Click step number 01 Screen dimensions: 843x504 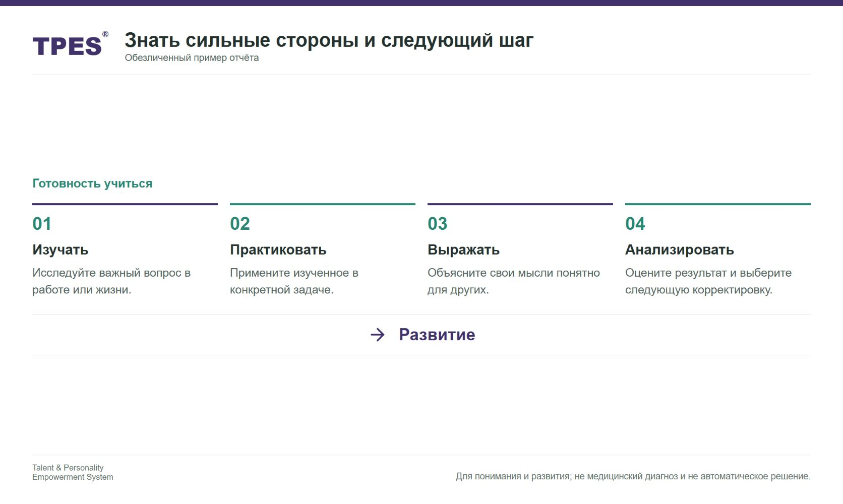point(42,224)
